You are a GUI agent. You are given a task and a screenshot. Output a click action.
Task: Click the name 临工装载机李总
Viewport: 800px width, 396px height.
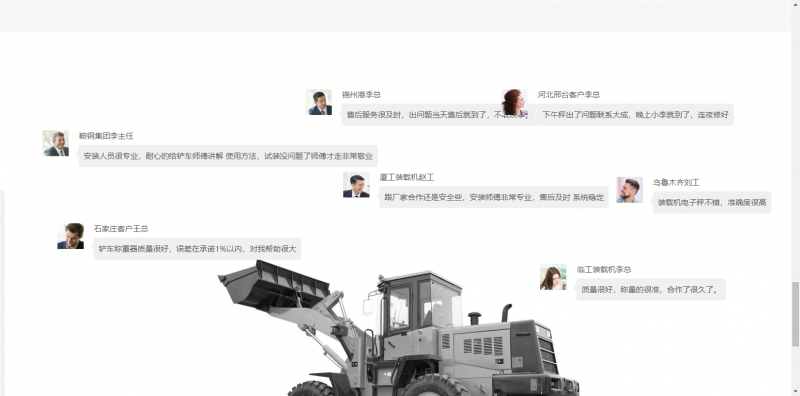[604, 270]
